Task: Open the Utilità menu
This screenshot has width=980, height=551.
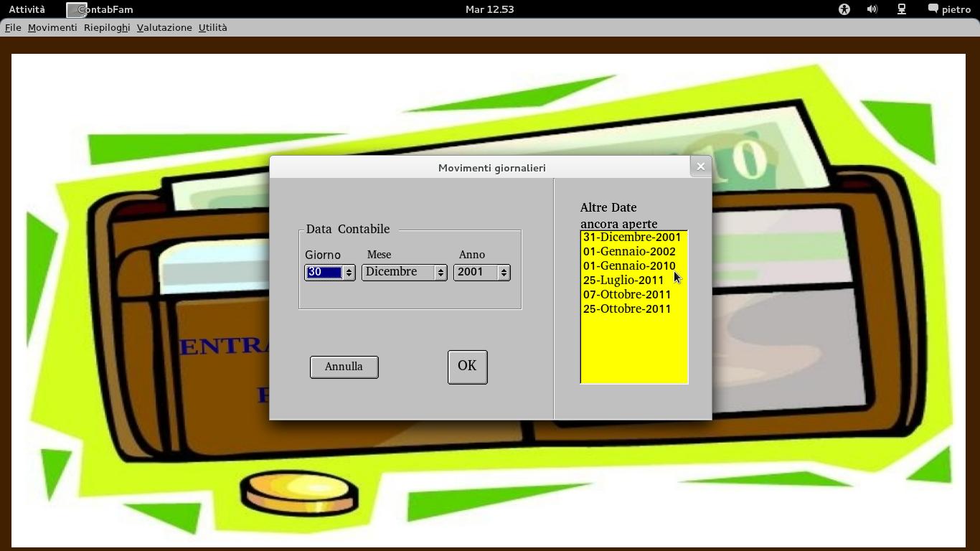Action: (212, 27)
